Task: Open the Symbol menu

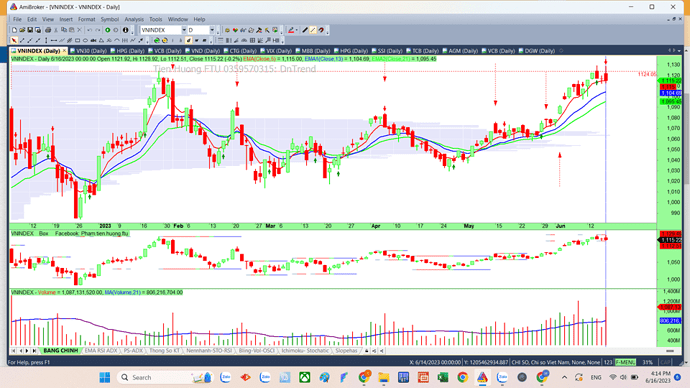Action: click(x=110, y=19)
